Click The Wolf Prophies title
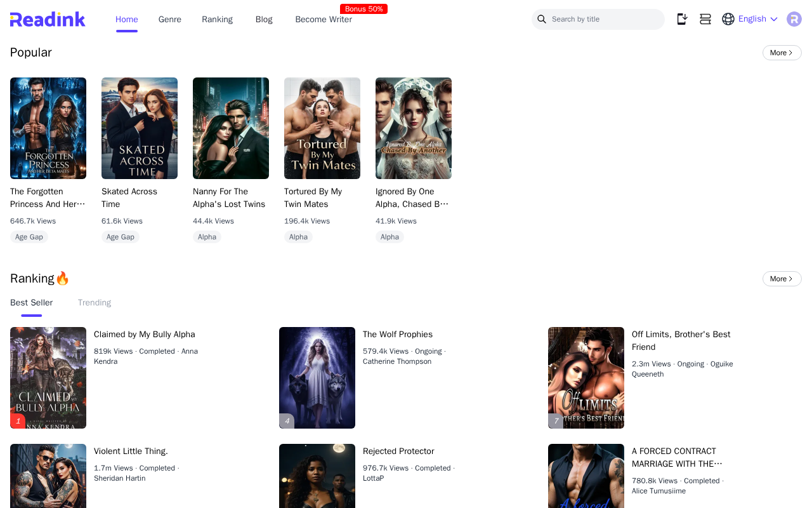This screenshot has height=508, width=812. [398, 335]
